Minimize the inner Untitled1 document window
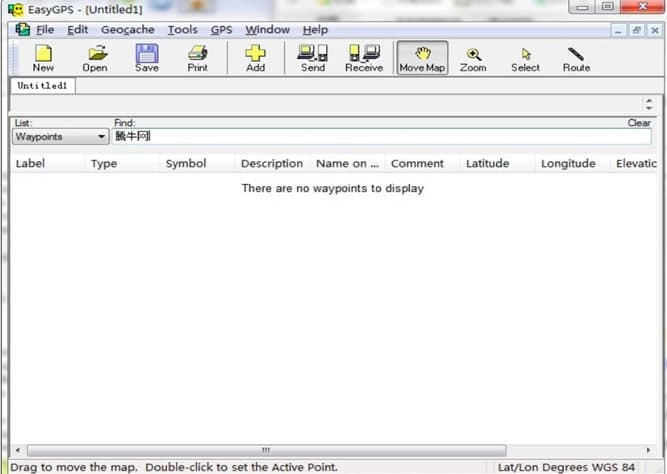667x474 pixels. pyautogui.click(x=619, y=30)
